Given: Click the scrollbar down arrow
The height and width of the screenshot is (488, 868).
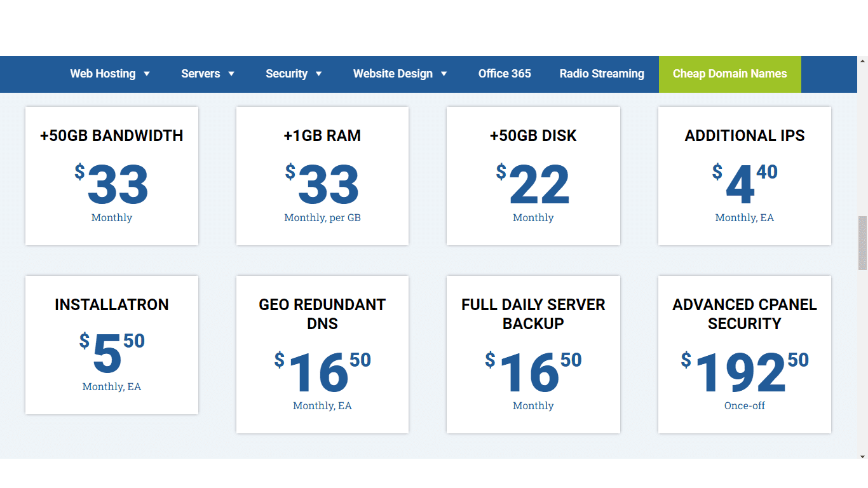Looking at the screenshot, I should pyautogui.click(x=862, y=454).
